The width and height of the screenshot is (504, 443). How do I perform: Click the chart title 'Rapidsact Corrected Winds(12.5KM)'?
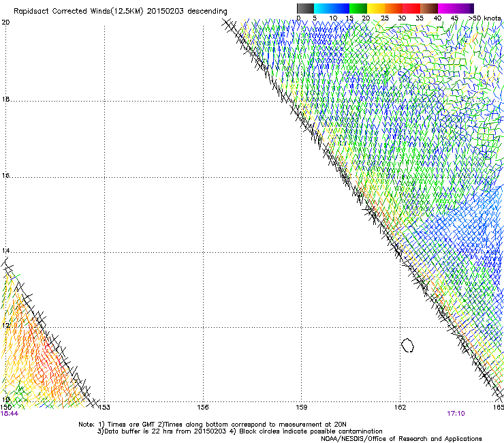(x=78, y=12)
